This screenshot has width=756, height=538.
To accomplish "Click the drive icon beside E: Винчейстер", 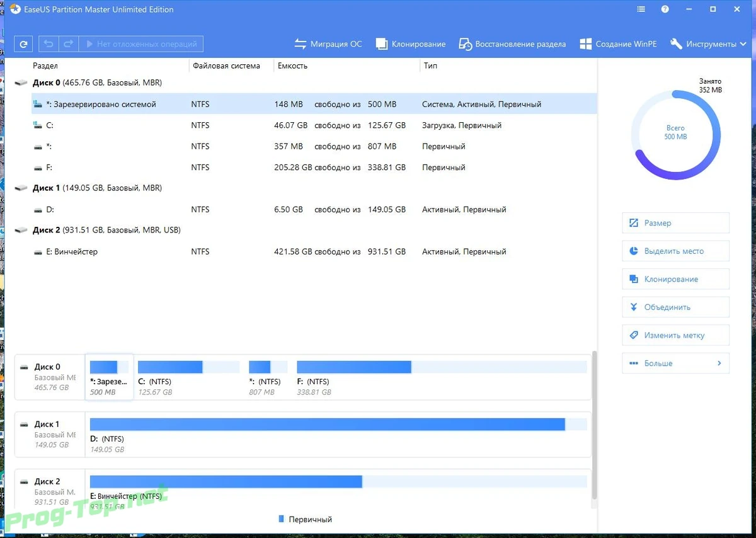I will 38,252.
